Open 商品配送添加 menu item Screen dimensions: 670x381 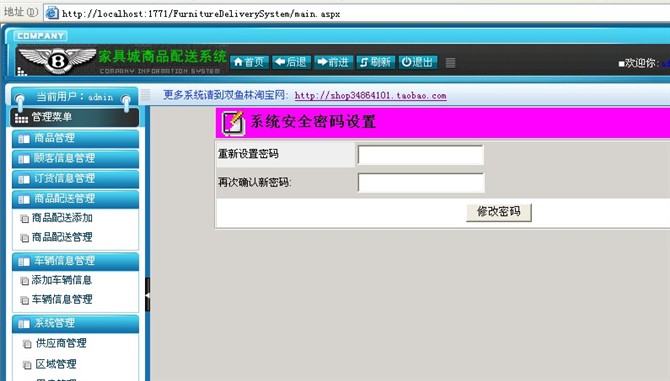coord(62,218)
